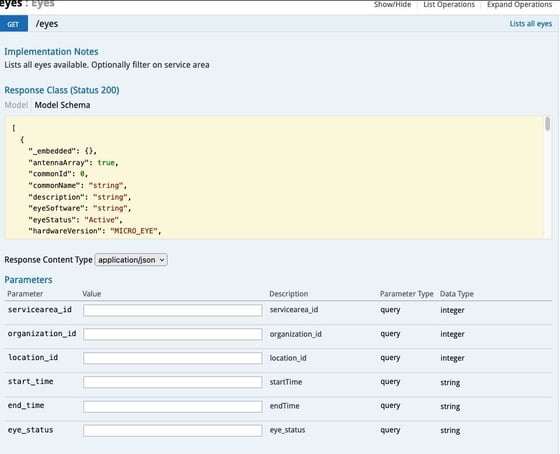Screen dimensions: 560x454
Task: Click the "commonId": 0 schema line
Action: pyautogui.click(x=58, y=174)
